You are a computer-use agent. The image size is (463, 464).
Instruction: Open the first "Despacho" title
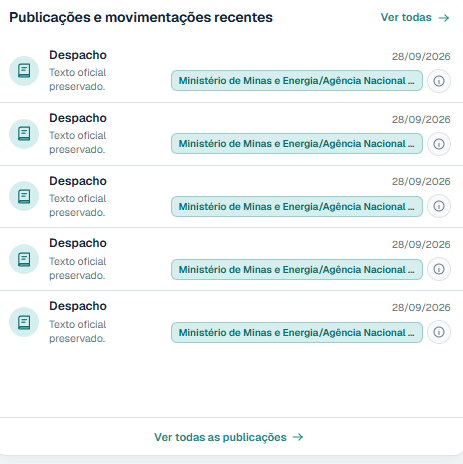[78, 55]
